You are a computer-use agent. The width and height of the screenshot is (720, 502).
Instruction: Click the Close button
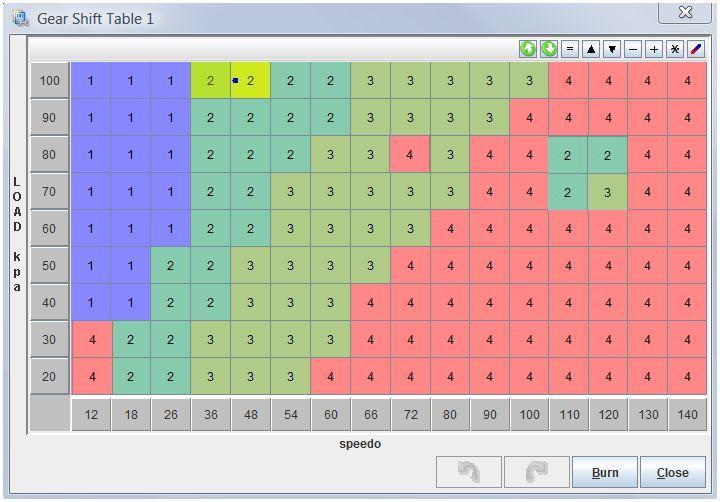pyautogui.click(x=673, y=472)
